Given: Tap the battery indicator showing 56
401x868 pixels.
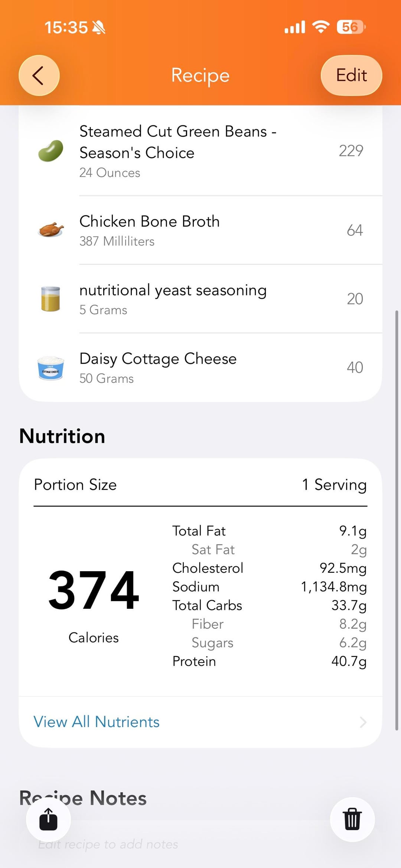Looking at the screenshot, I should pos(351,27).
